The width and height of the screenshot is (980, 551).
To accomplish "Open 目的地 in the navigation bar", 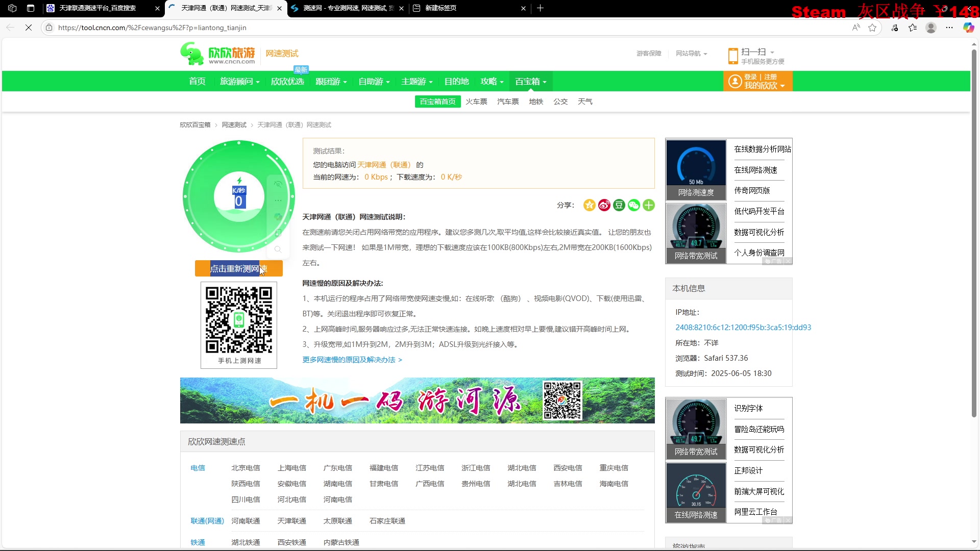I will coord(456,82).
